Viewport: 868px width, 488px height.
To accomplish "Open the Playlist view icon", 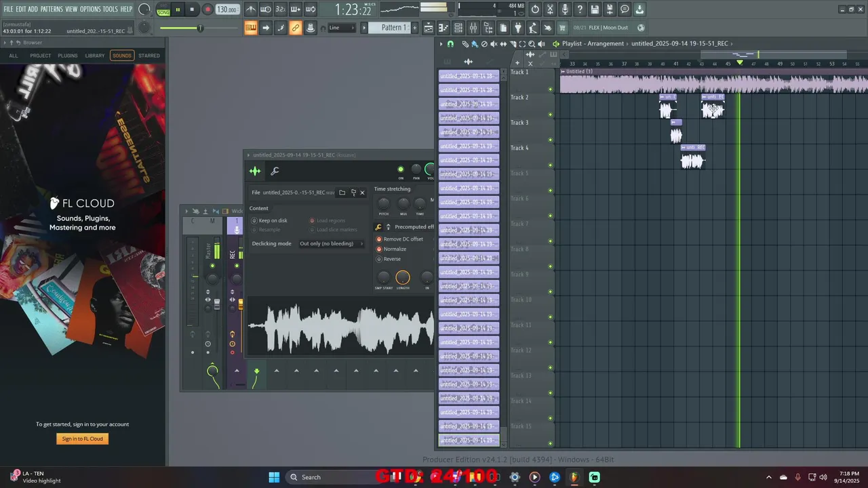I will pyautogui.click(x=429, y=28).
